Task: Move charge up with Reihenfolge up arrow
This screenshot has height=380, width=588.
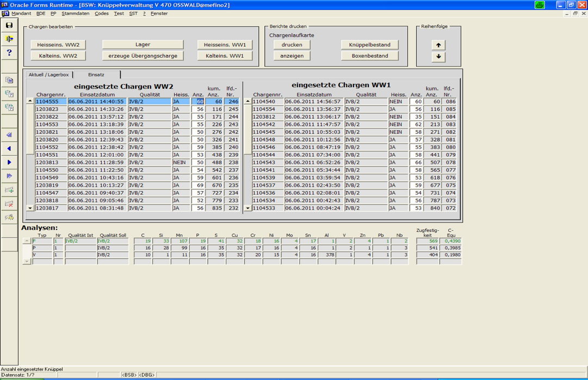Action: 438,45
